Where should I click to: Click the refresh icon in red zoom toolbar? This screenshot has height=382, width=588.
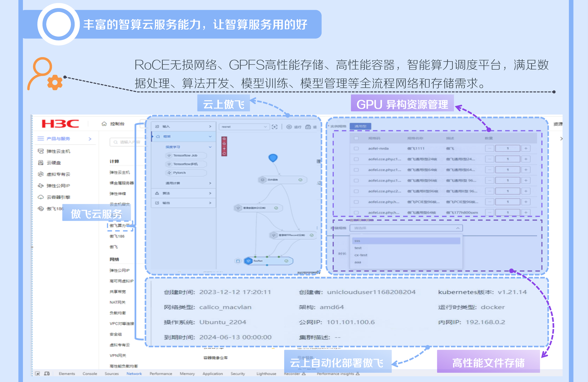click(x=224, y=154)
